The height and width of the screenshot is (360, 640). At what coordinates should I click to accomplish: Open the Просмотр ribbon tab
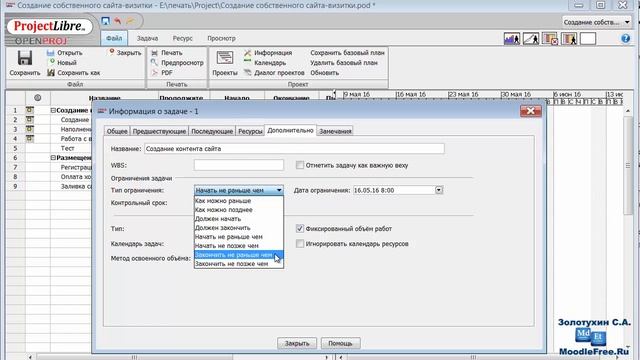pos(221,38)
